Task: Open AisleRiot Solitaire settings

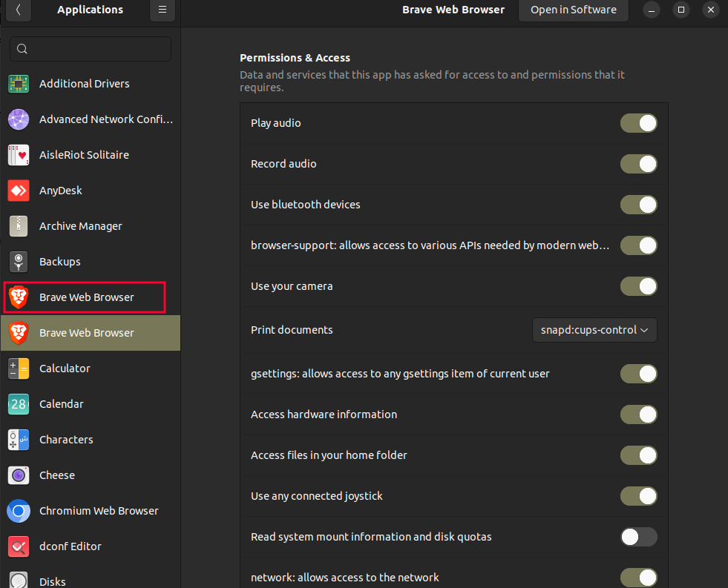Action: coord(91,156)
